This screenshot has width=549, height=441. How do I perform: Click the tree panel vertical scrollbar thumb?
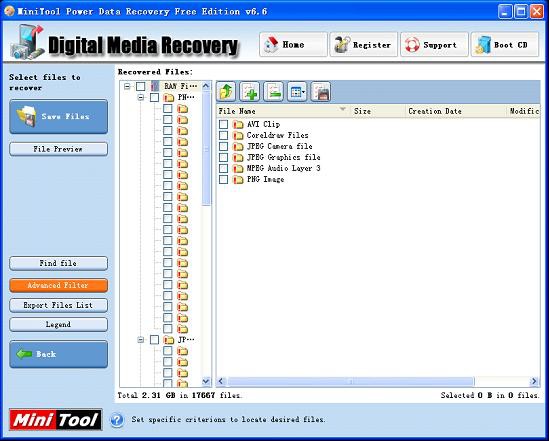pyautogui.click(x=206, y=149)
